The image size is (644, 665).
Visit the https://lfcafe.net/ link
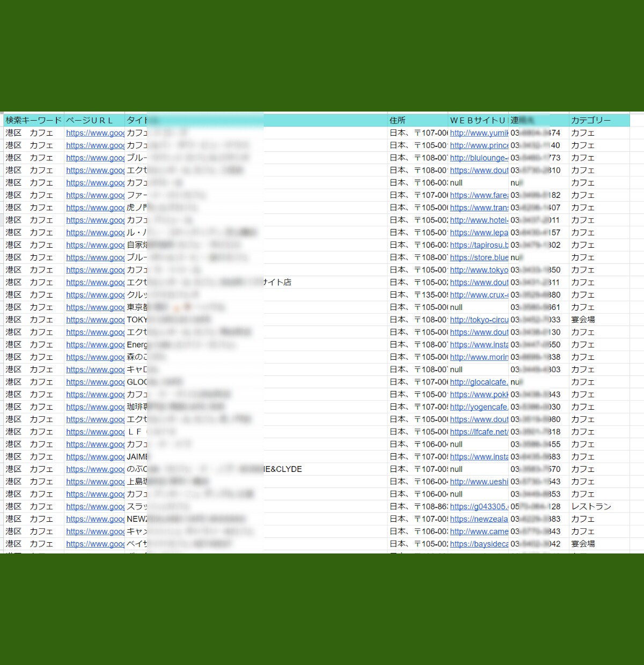click(x=479, y=432)
